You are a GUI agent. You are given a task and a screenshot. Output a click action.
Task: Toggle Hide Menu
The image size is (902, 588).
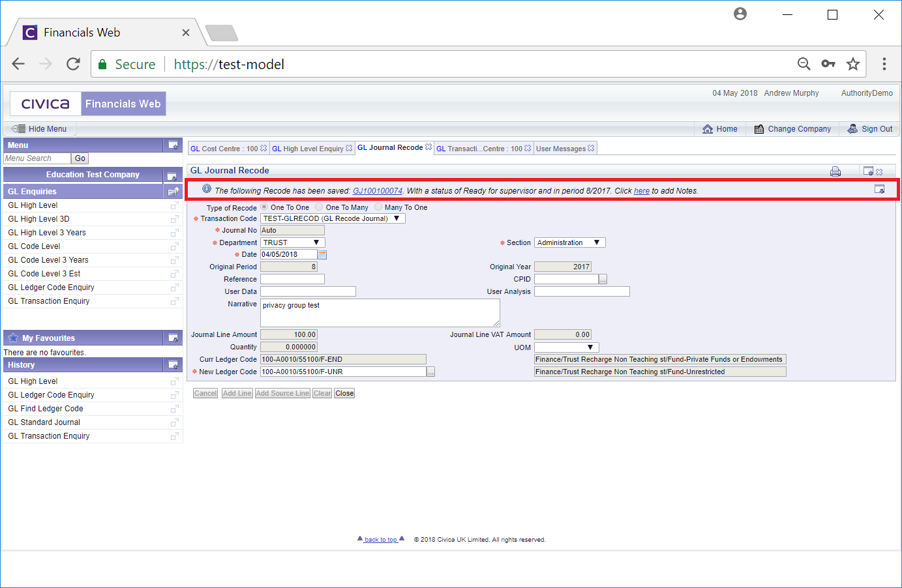coord(40,128)
